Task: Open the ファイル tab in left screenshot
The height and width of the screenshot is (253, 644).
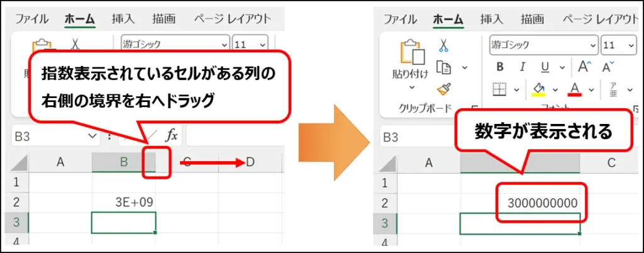Action: point(31,18)
